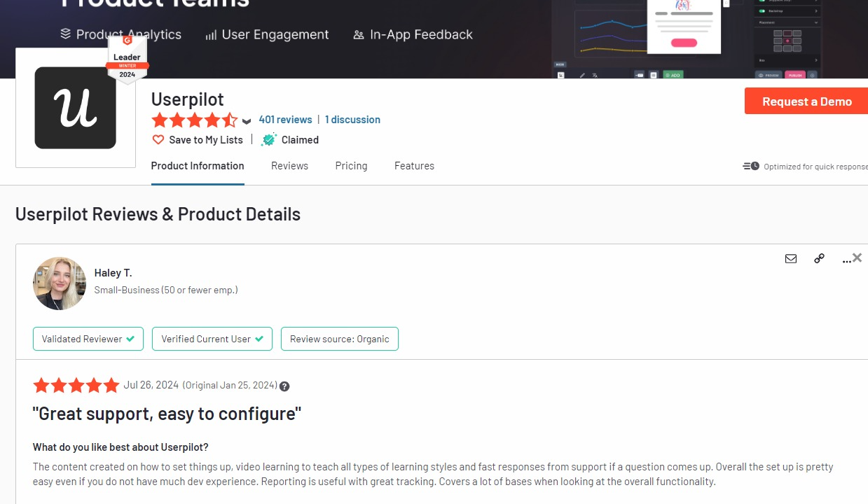Click the Claimed verification badge icon
This screenshot has height=504, width=868.
pos(268,140)
